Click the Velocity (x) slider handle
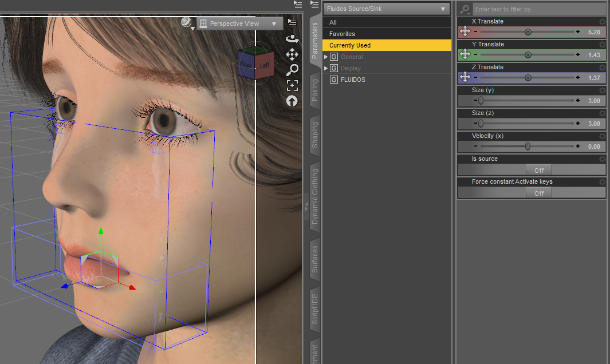 pos(528,147)
